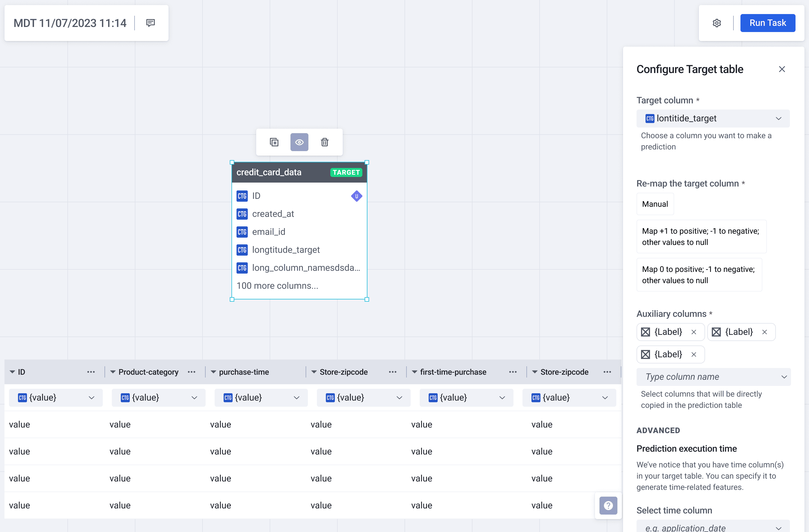Click the Run Task button
Screen dimensions: 809x532
click(x=767, y=23)
